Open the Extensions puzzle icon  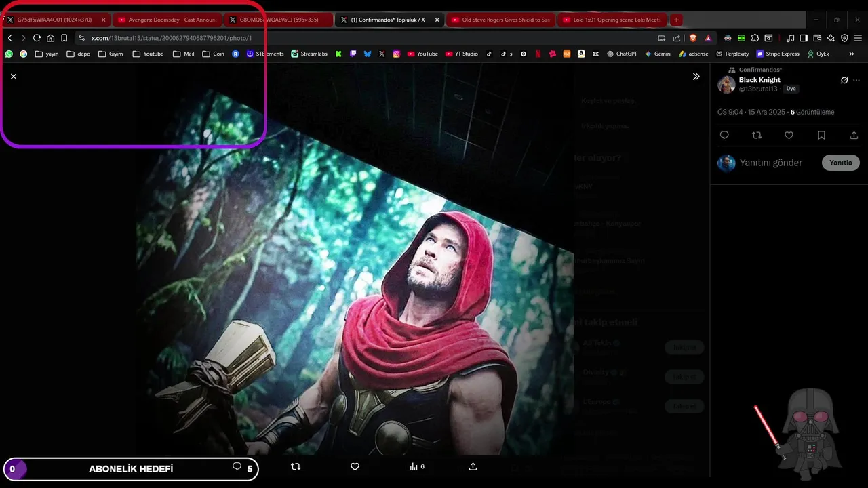tap(755, 38)
